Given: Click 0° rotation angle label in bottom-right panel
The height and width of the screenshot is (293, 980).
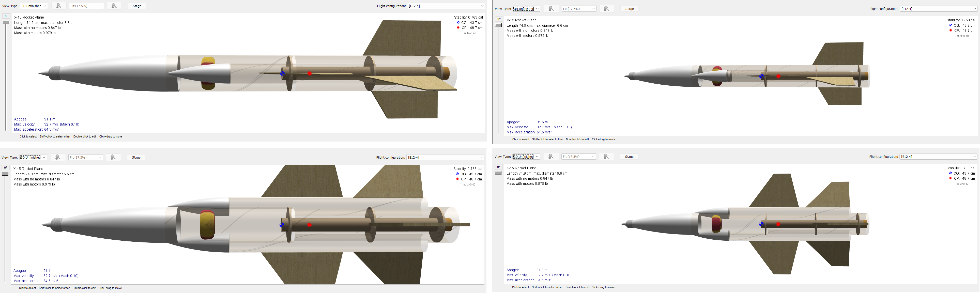Looking at the screenshot, I should point(499,167).
